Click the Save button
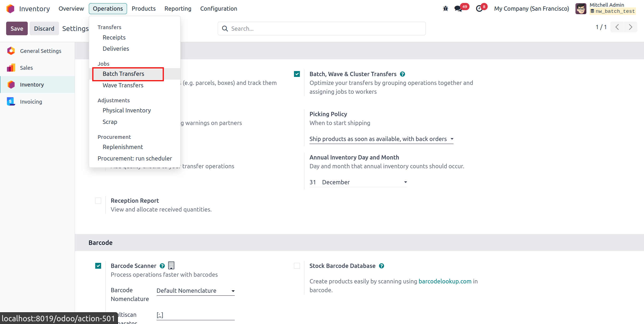Viewport: 644px width, 324px height. point(17,29)
